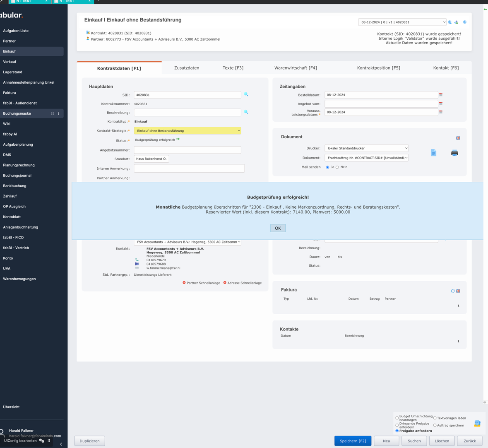The height and width of the screenshot is (448, 488).
Task: Open calendar picker for Bestelldatum
Action: [441, 95]
